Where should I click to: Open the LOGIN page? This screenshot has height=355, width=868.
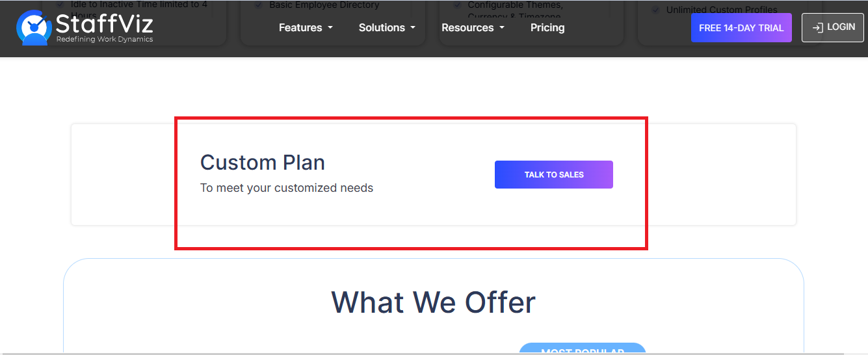[x=832, y=27]
